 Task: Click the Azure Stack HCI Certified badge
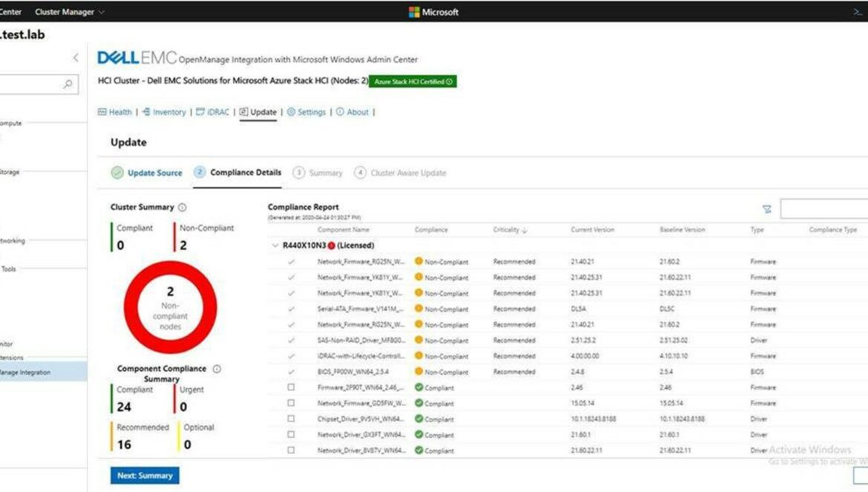point(413,82)
